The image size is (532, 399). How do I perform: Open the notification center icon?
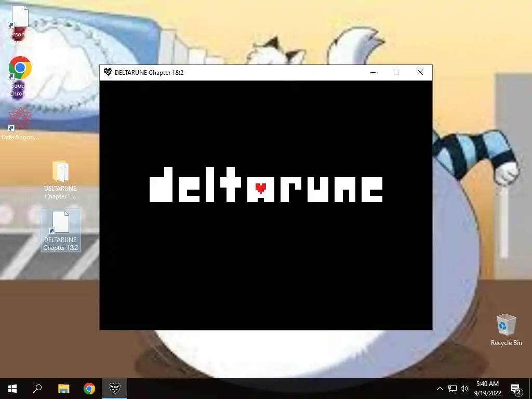tap(516, 389)
